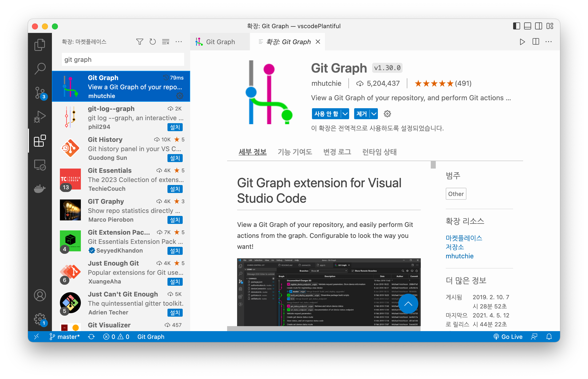Image resolution: width=588 pixels, height=379 pixels.
Task: Open the Run and Debug view
Action: pos(40,117)
